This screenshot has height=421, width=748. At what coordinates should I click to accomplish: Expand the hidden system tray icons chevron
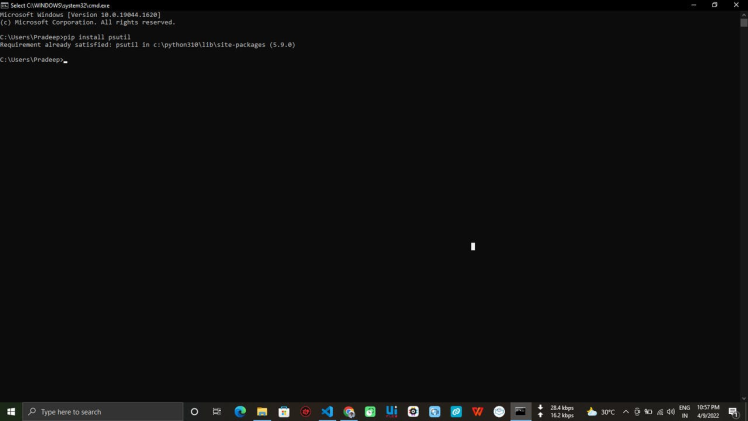coord(626,412)
